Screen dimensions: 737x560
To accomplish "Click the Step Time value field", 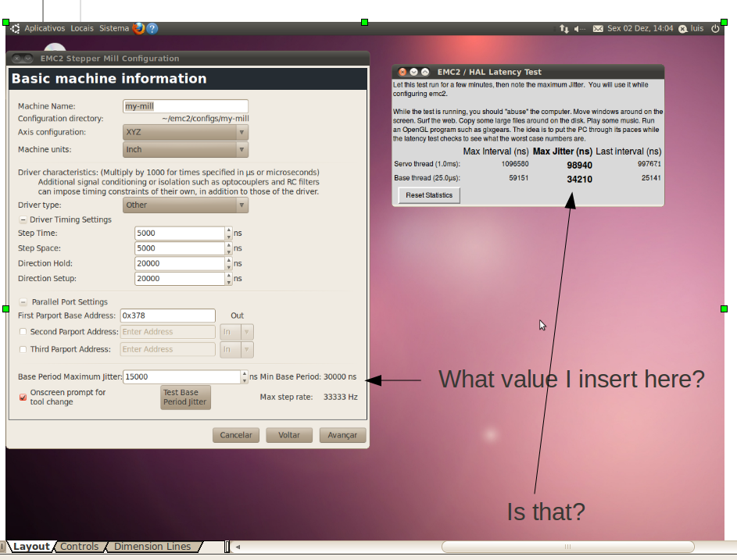I will tap(180, 233).
